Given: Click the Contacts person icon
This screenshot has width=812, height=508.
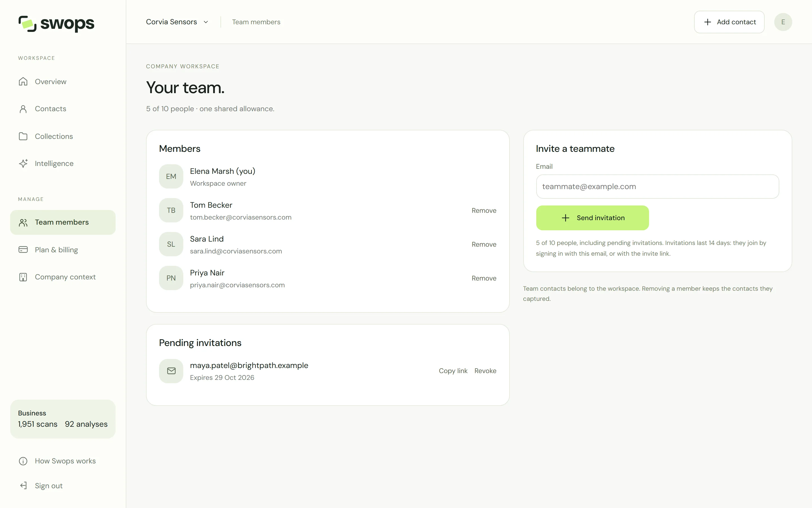Looking at the screenshot, I should tap(23, 109).
